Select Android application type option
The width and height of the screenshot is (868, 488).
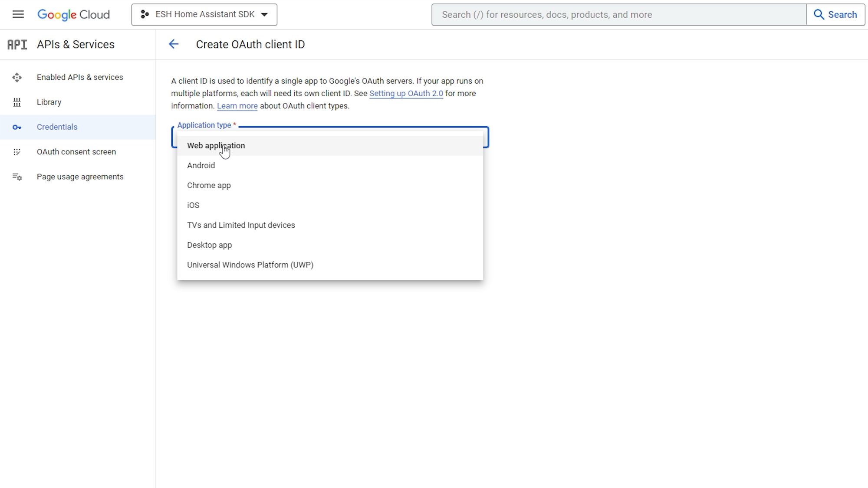tap(201, 165)
